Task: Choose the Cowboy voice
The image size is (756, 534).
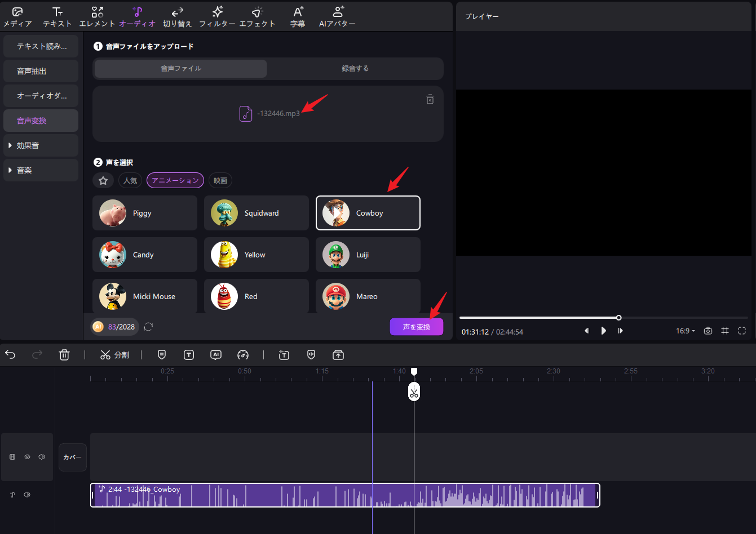Action: (368, 213)
